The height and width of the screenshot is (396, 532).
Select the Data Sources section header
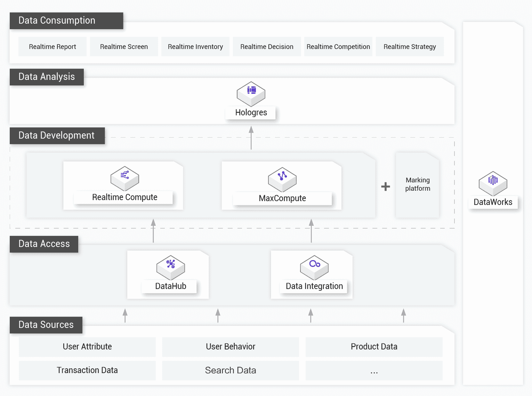point(46,325)
